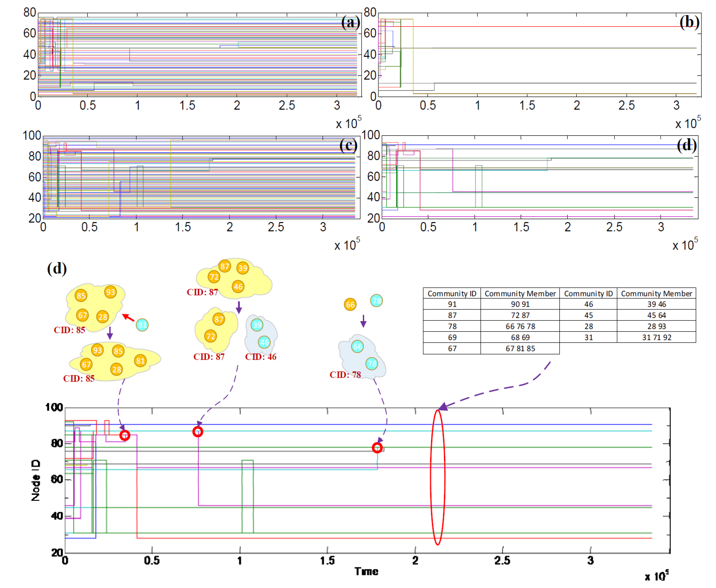This screenshot has width=716, height=588.
Task: Click the first red circle marker on bottom chart
Action: pyautogui.click(x=125, y=435)
